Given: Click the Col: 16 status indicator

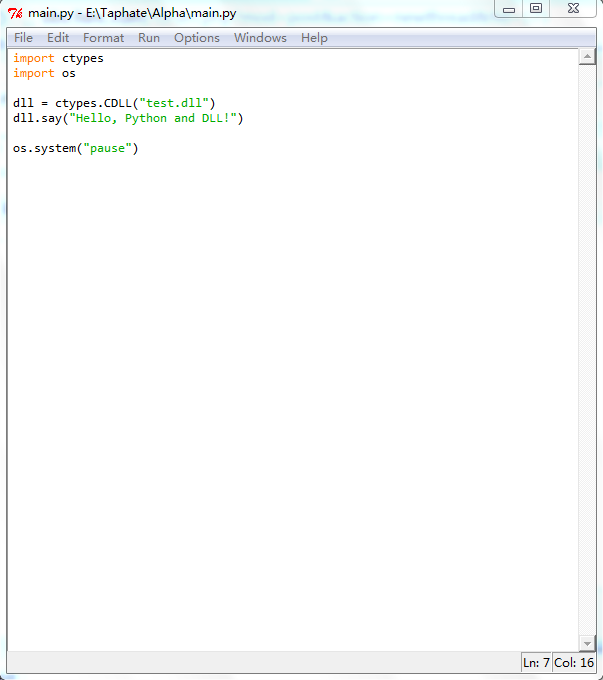Looking at the screenshot, I should [x=573, y=663].
